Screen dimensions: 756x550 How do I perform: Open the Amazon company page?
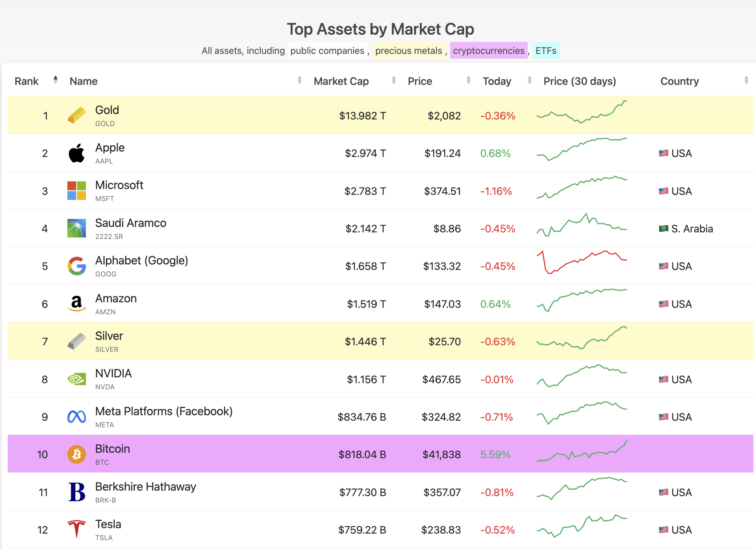pos(116,298)
